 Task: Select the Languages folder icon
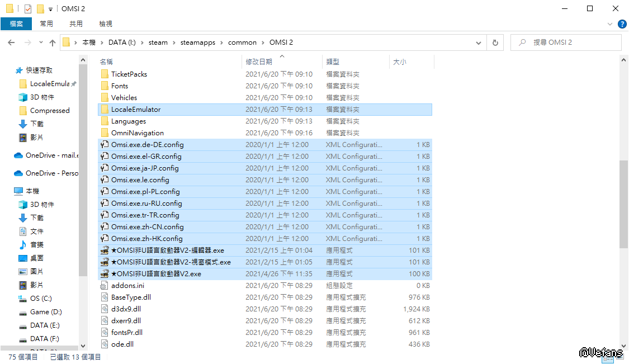coord(105,121)
